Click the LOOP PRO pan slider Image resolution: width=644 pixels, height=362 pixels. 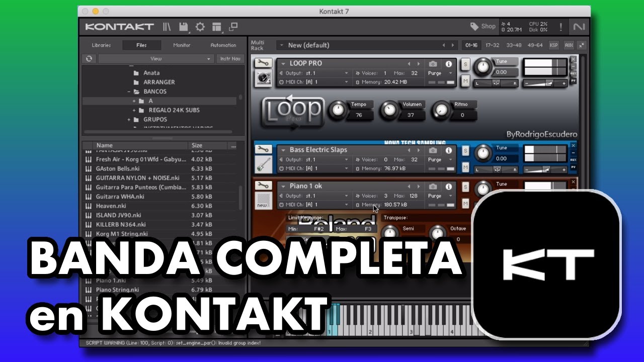(496, 83)
